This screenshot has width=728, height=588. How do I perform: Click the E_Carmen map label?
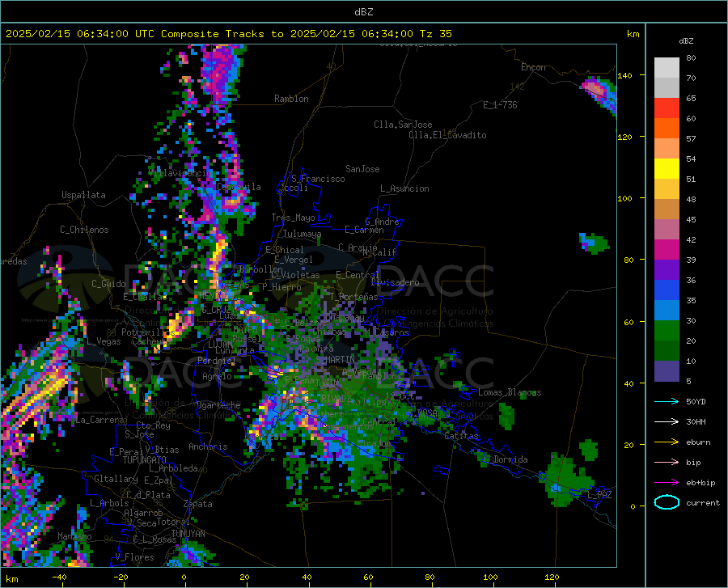[365, 229]
